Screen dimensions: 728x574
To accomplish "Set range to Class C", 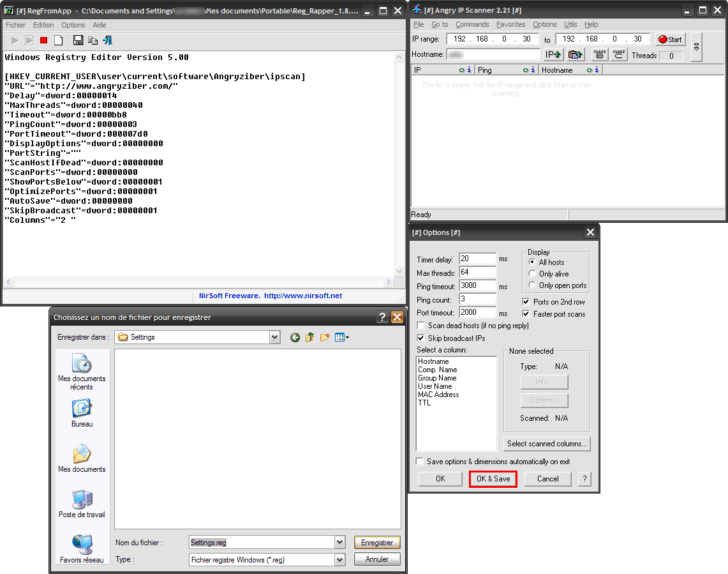I will (x=618, y=55).
